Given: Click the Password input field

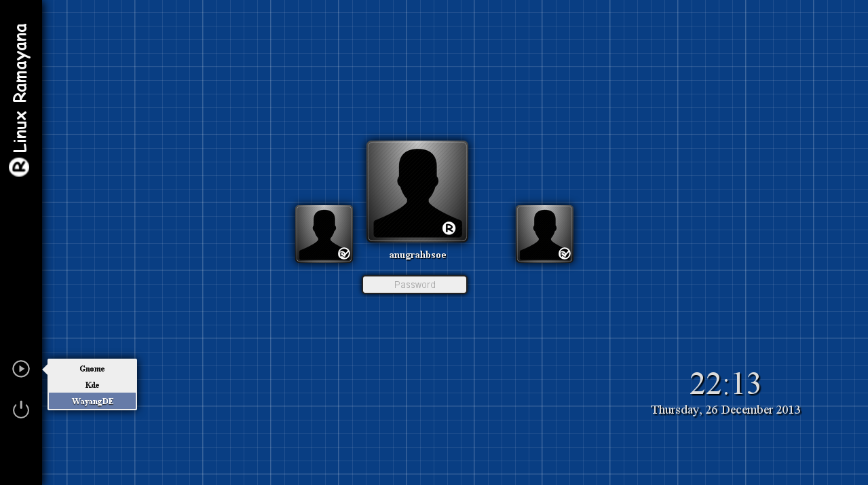Looking at the screenshot, I should 415,285.
